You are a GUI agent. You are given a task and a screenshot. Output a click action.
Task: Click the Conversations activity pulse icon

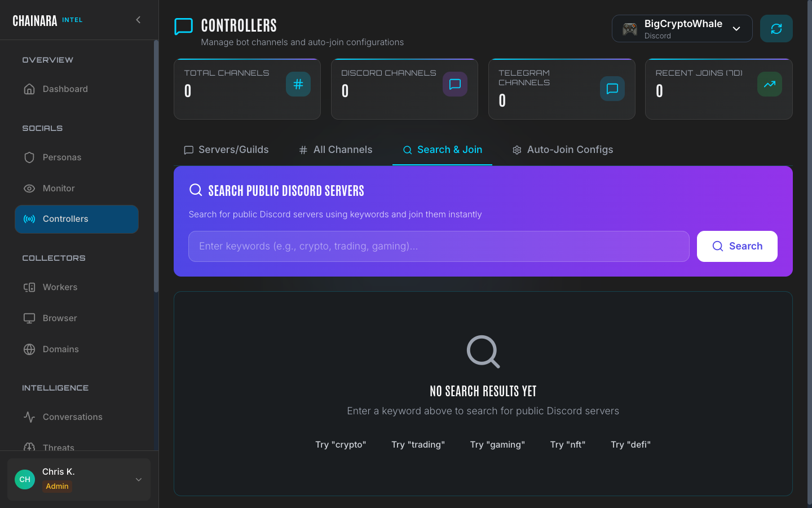tap(29, 417)
